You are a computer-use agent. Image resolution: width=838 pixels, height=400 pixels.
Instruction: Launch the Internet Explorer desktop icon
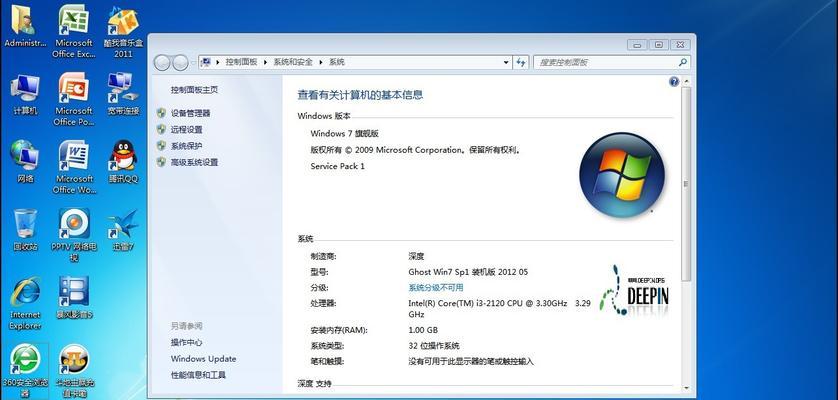[x=25, y=303]
